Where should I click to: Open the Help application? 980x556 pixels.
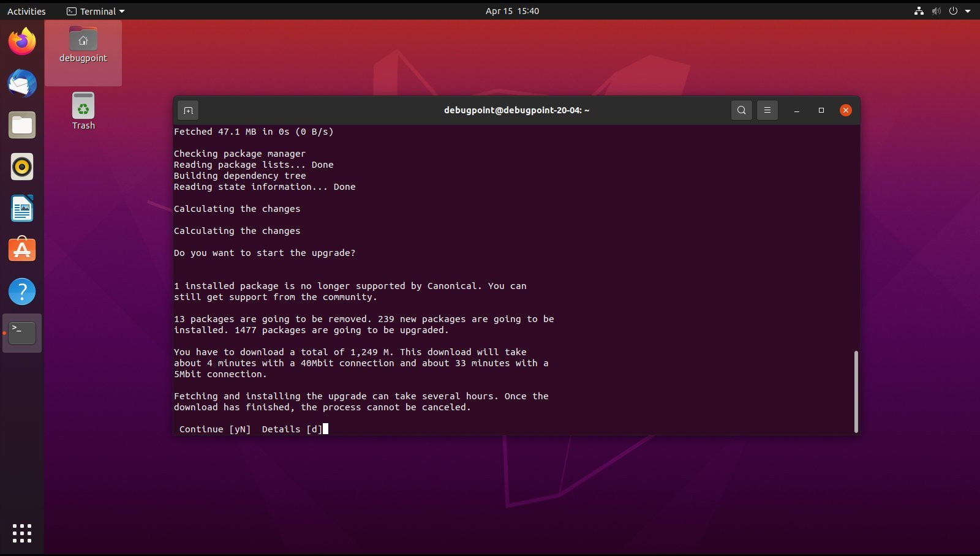(x=22, y=291)
